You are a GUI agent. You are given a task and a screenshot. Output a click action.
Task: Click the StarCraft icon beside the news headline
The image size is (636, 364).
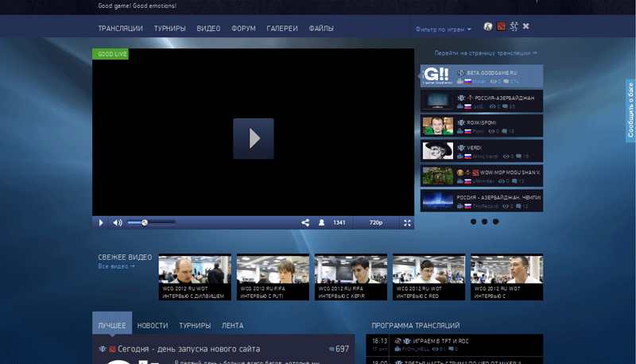(x=103, y=349)
